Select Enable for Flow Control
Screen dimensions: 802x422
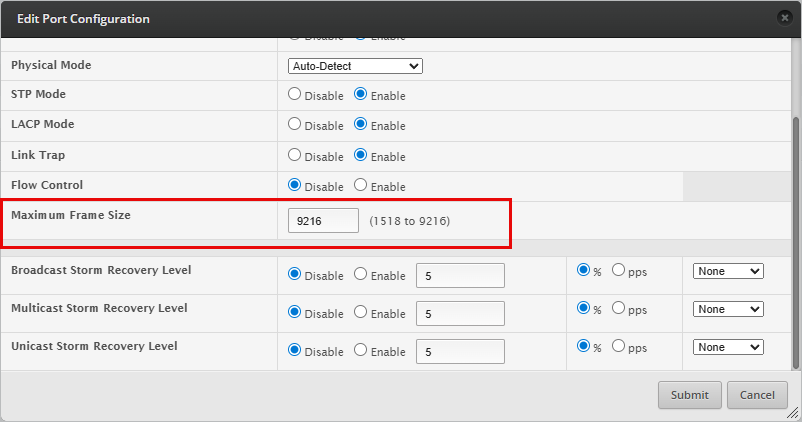coord(361,185)
